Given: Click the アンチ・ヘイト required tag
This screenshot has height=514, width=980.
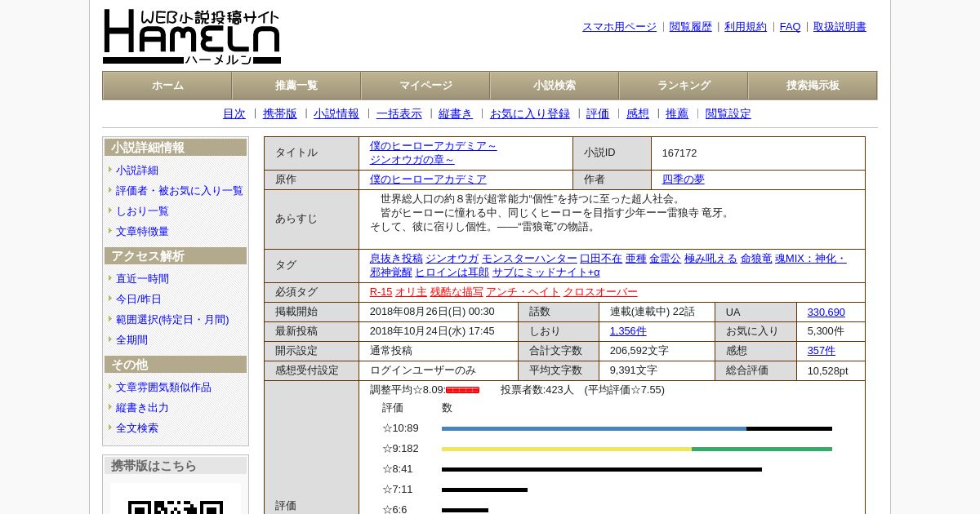Looking at the screenshot, I should pos(523,292).
